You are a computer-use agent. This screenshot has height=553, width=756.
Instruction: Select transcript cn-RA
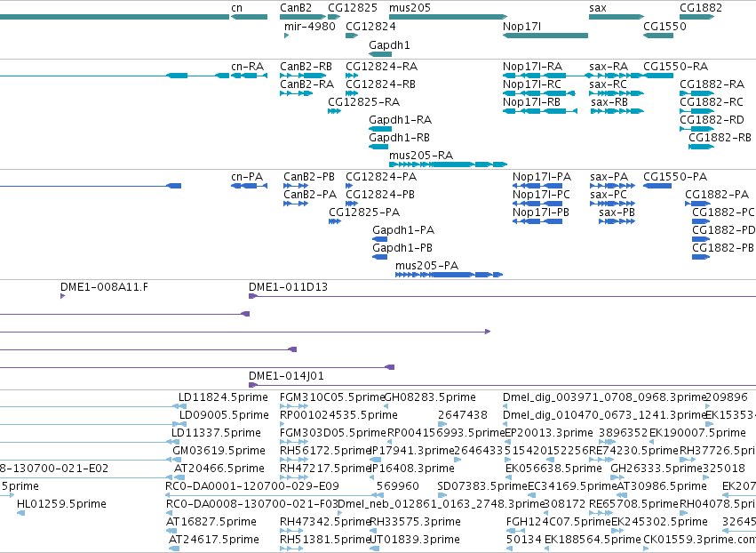(247, 66)
